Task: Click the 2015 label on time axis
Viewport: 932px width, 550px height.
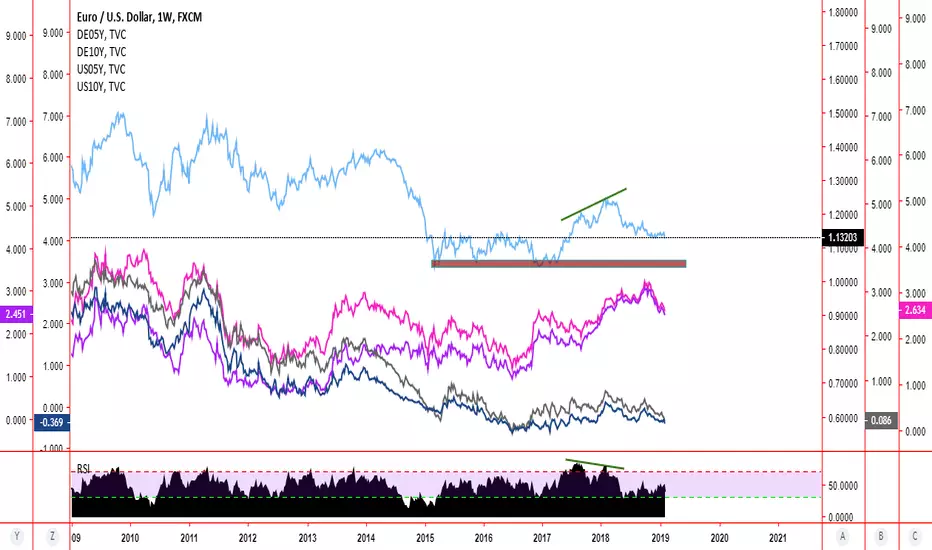Action: [x=425, y=538]
